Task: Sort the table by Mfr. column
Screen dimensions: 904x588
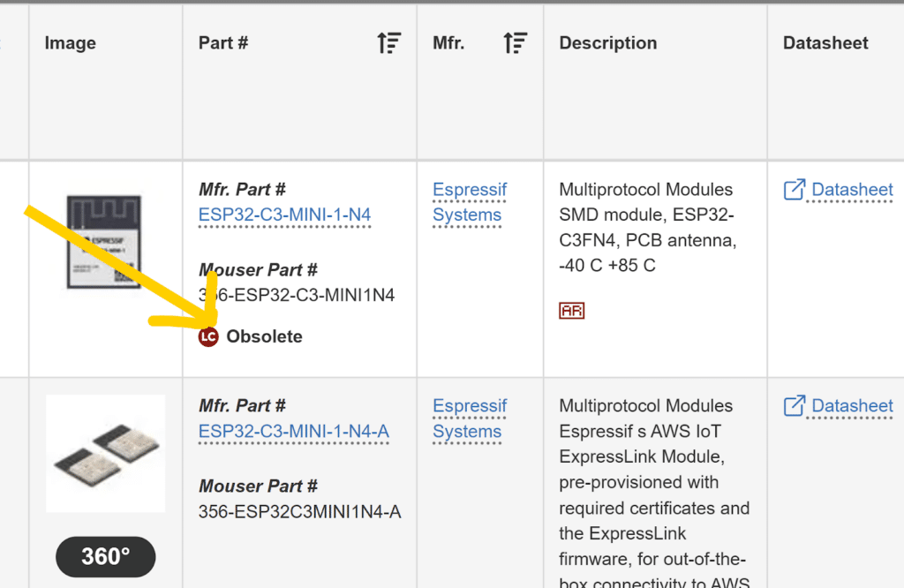Action: 515,43
